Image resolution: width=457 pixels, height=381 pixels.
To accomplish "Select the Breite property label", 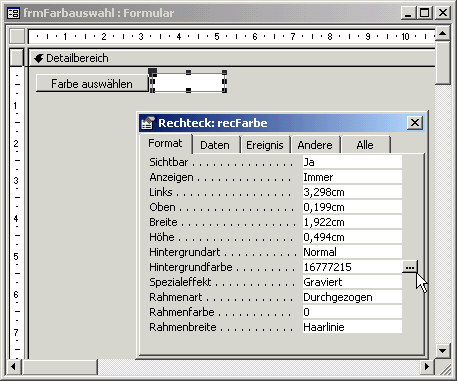I will point(163,222).
